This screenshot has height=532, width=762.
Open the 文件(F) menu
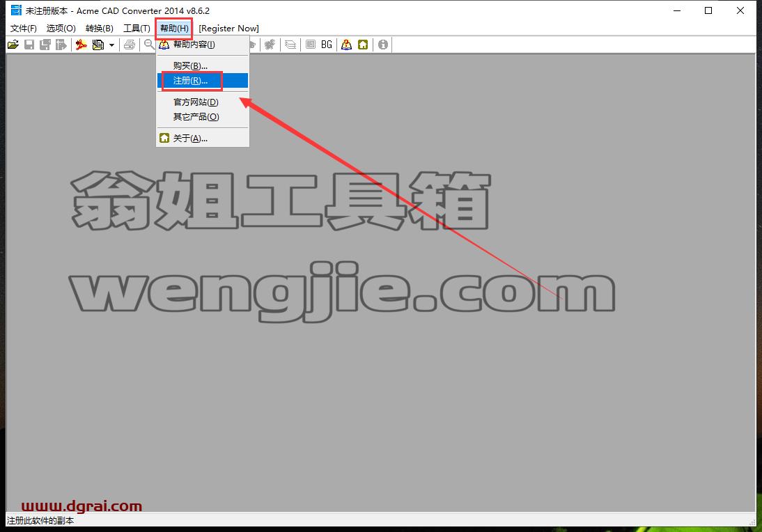(24, 28)
